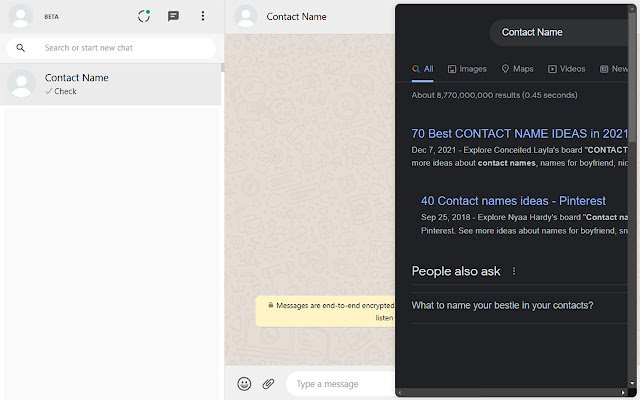
Task: Open contact info from chat header avatar
Action: [246, 17]
